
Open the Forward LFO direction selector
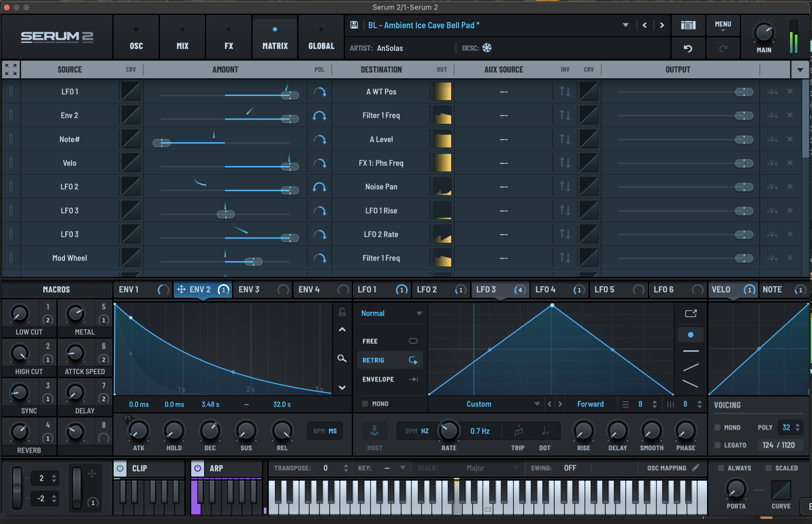pyautogui.click(x=590, y=404)
